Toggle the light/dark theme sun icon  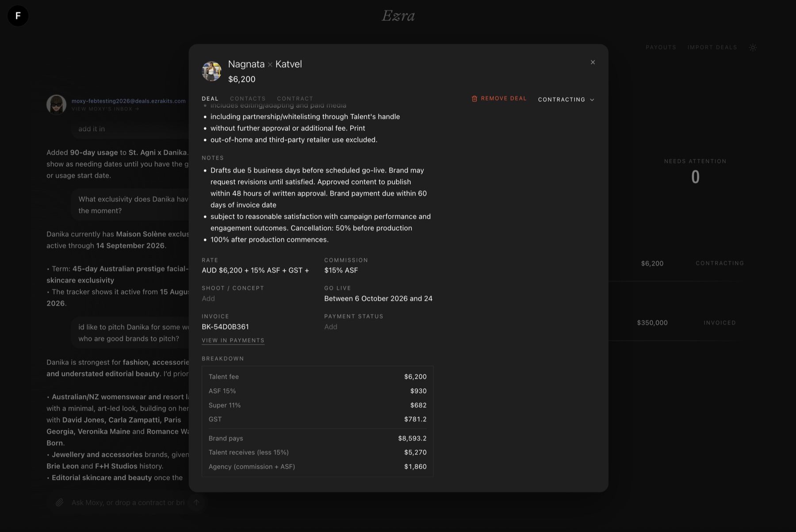753,47
